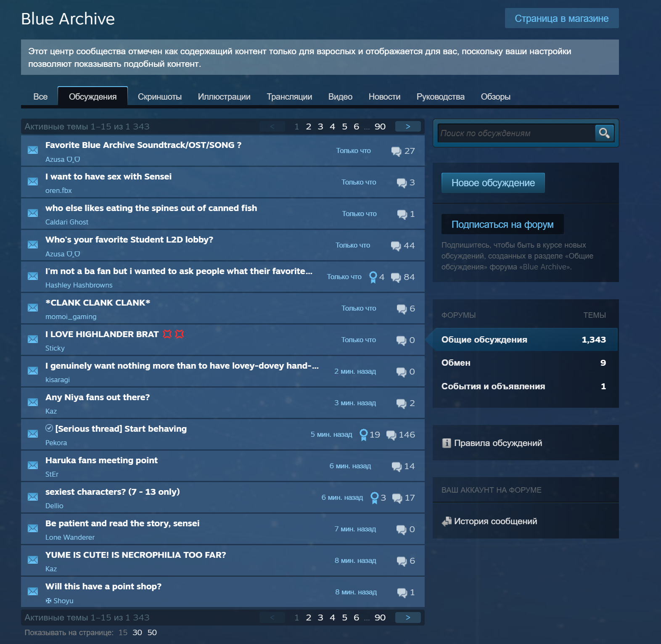
Task: Click award ribbon icon on 'I'm not a ba fan' thread
Action: 373,277
